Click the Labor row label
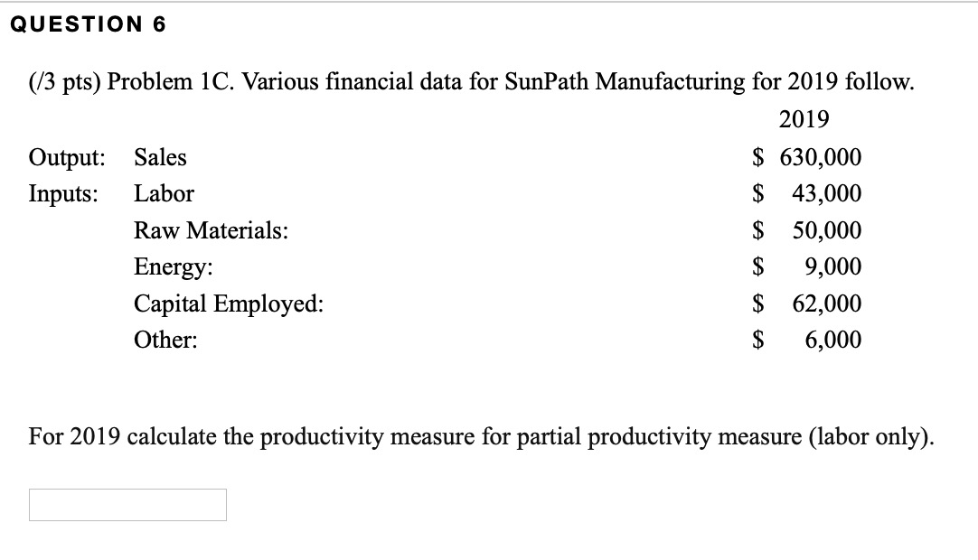 tap(162, 192)
